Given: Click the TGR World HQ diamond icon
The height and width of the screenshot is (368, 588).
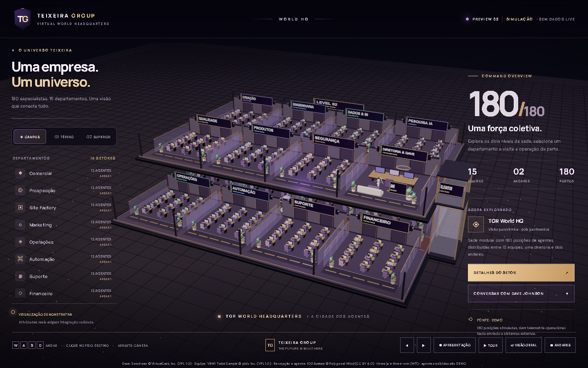Looking at the screenshot, I should pyautogui.click(x=476, y=224).
